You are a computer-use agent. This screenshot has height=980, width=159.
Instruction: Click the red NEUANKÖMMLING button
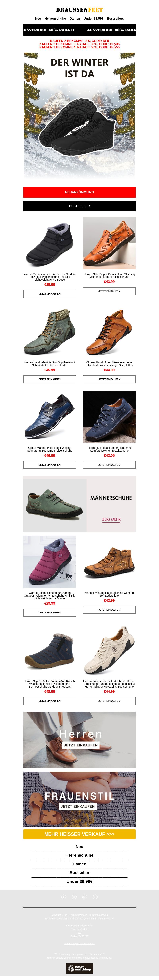click(79, 192)
